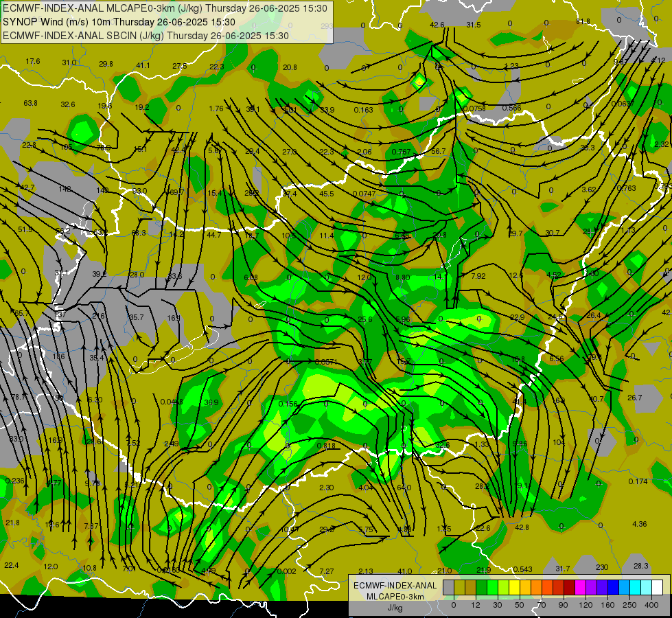The height and width of the screenshot is (618, 672).
Task: Click the map value 36.9
Action: click(x=211, y=402)
